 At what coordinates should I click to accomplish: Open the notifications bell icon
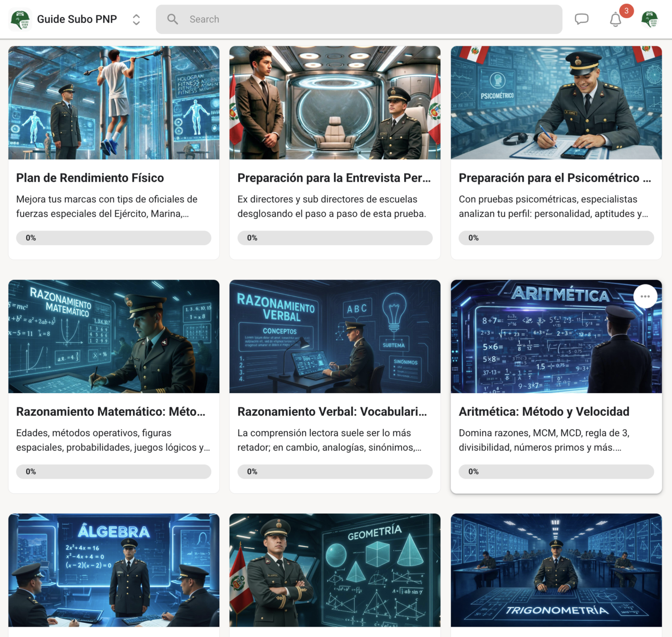coord(616,20)
